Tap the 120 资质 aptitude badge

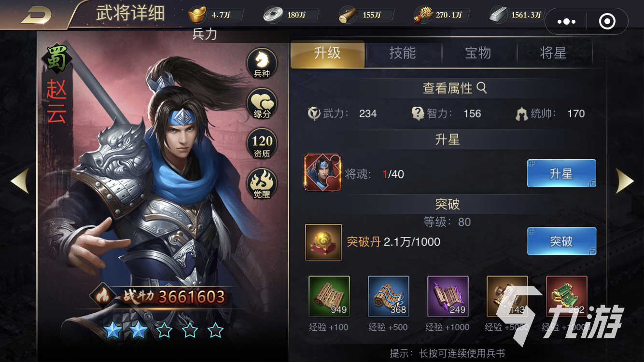pyautogui.click(x=262, y=144)
